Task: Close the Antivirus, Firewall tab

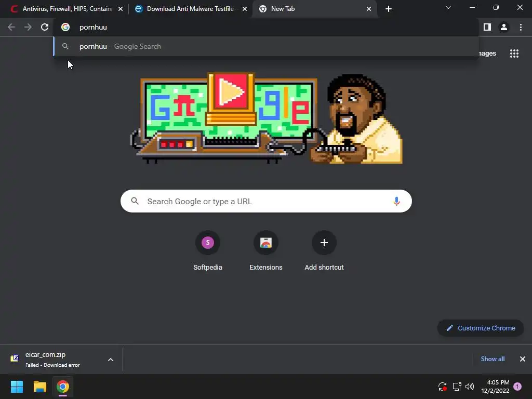Action: 121,9
